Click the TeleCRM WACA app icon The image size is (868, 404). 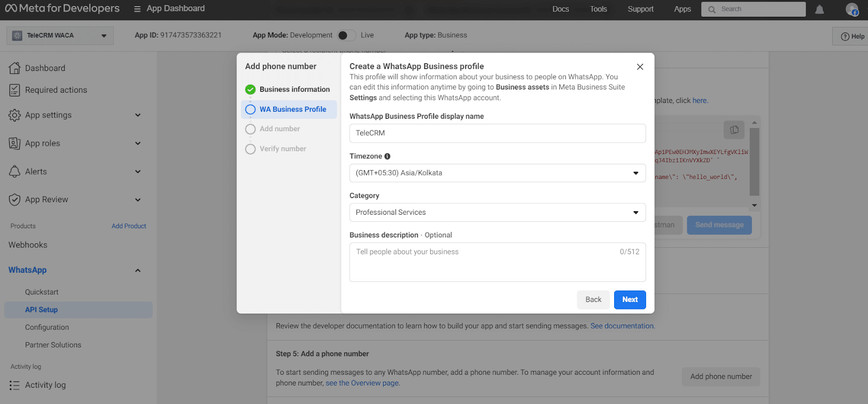[x=17, y=35]
